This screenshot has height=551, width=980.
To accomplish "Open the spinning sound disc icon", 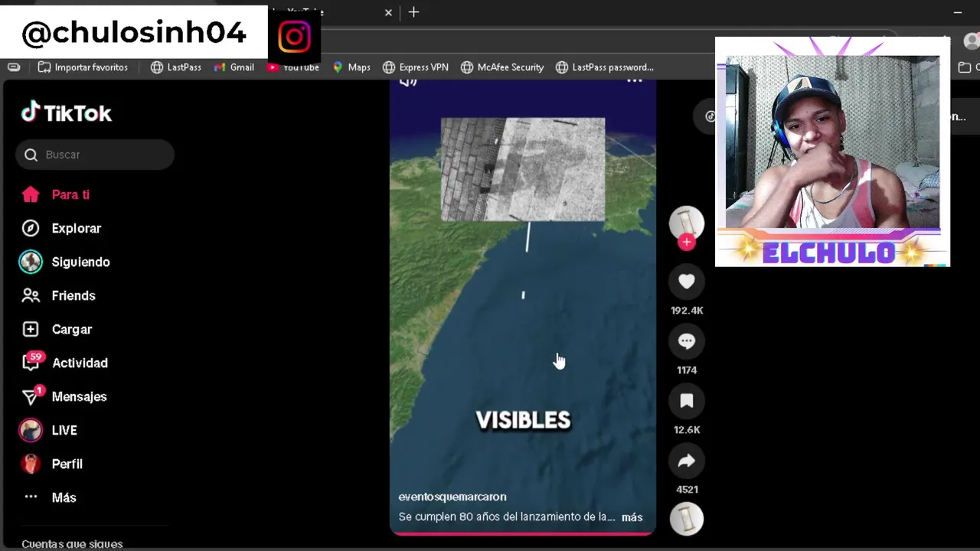I will 687,519.
